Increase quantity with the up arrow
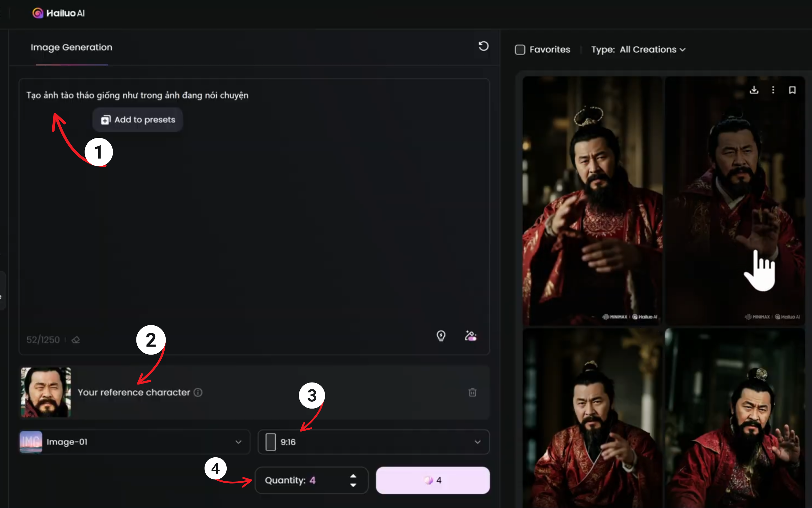 point(353,476)
